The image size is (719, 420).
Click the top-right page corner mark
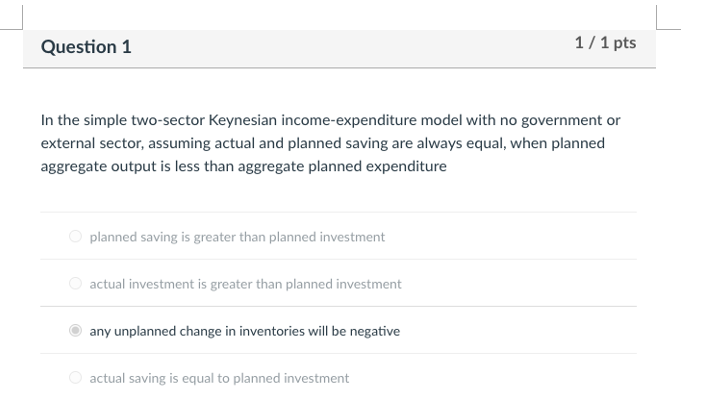[x=664, y=22]
